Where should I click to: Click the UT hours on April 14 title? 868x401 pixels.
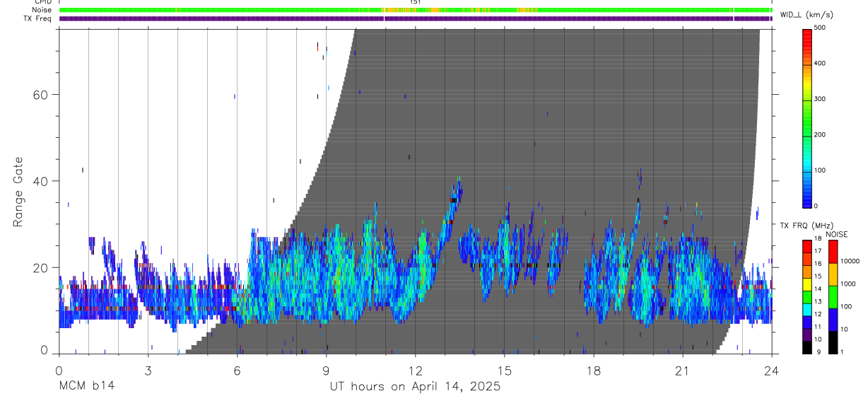[415, 387]
